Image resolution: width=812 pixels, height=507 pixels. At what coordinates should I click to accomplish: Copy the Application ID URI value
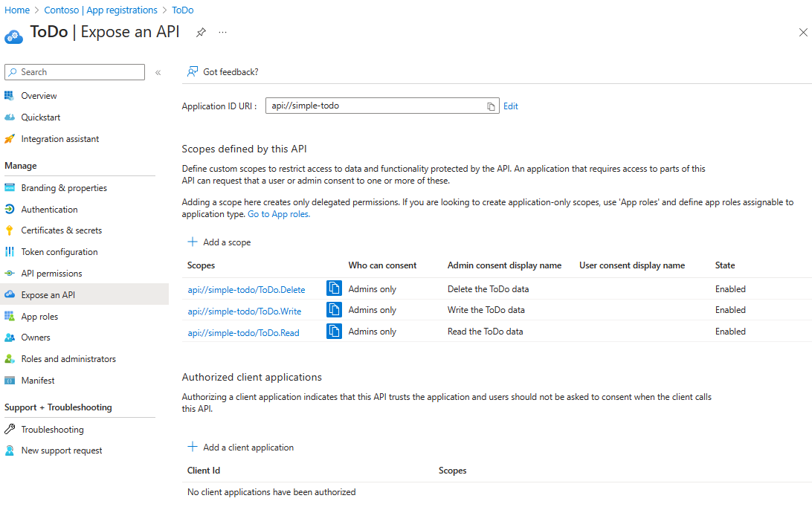[x=491, y=106]
